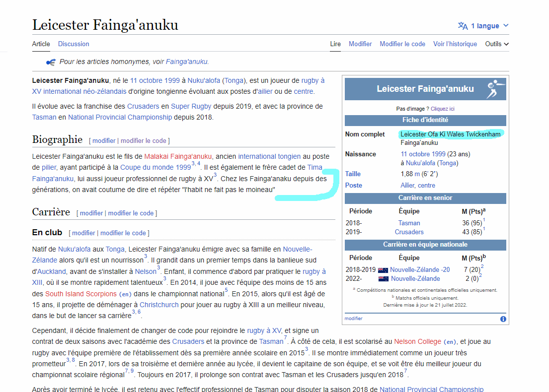Image resolution: width=549 pixels, height=392 pixels.
Task: Open the 'Voir l'historique' tab
Action: 455,44
